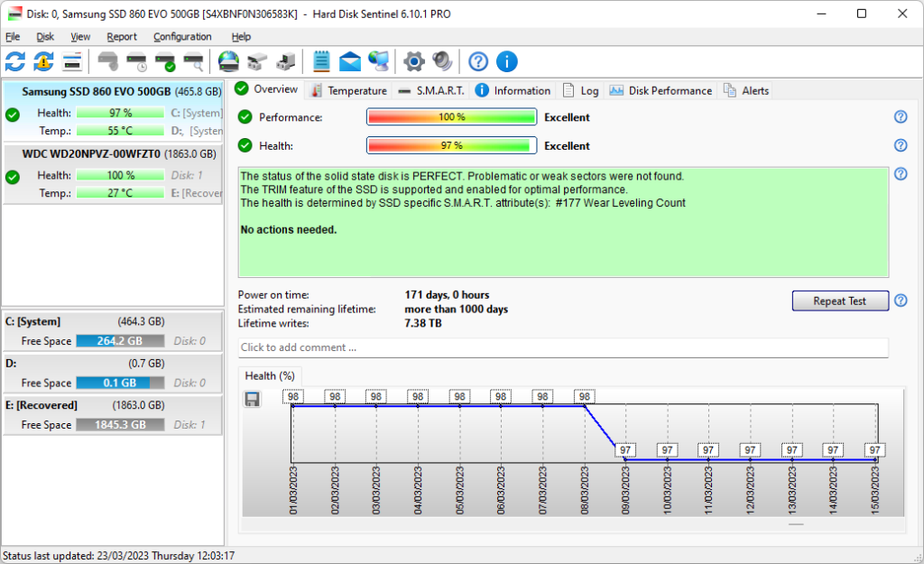Image resolution: width=924 pixels, height=564 pixels.
Task: Click WDC disk Health 100 % bar
Action: pos(120,175)
